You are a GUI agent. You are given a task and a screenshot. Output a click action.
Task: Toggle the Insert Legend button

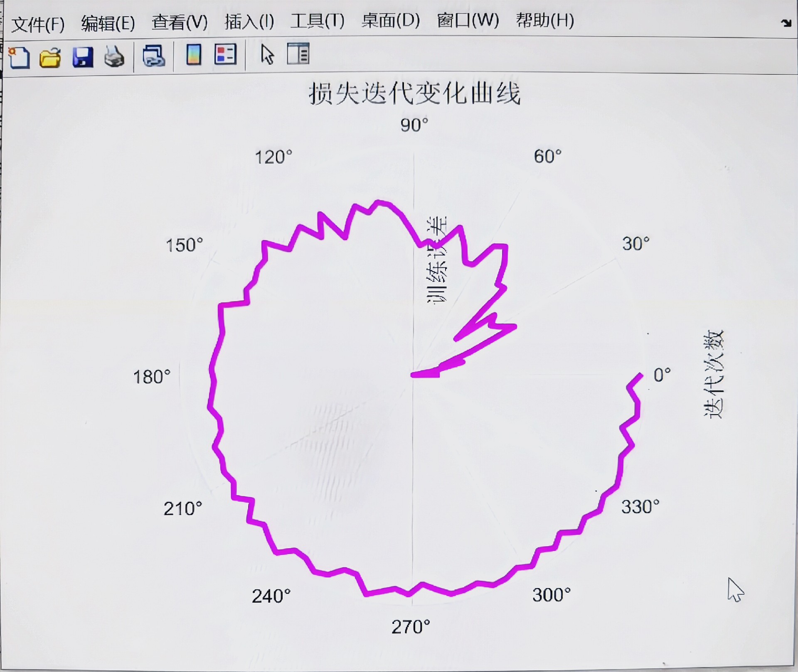pyautogui.click(x=225, y=54)
